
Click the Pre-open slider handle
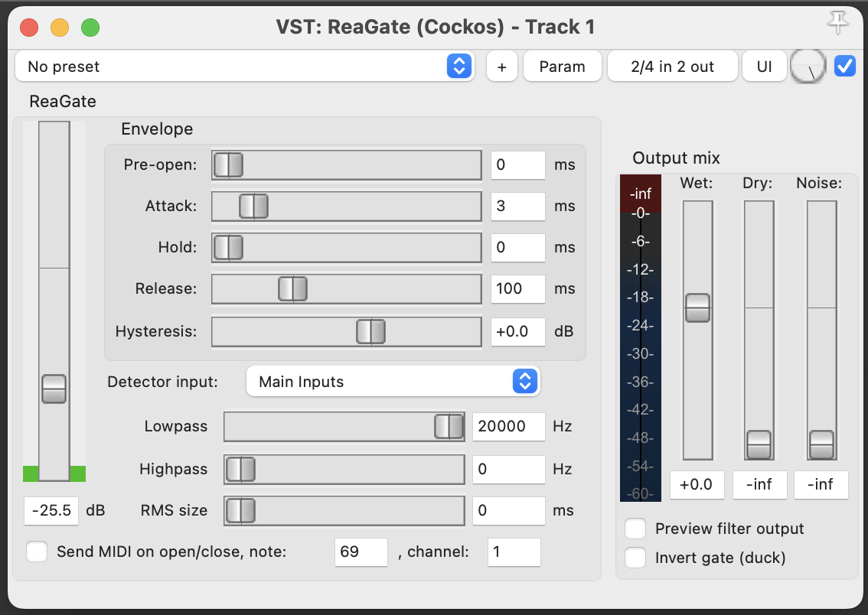[228, 164]
